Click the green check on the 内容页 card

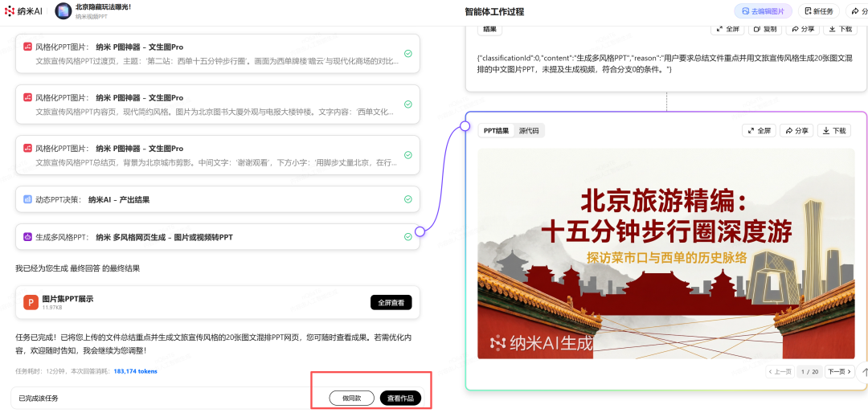tap(408, 104)
